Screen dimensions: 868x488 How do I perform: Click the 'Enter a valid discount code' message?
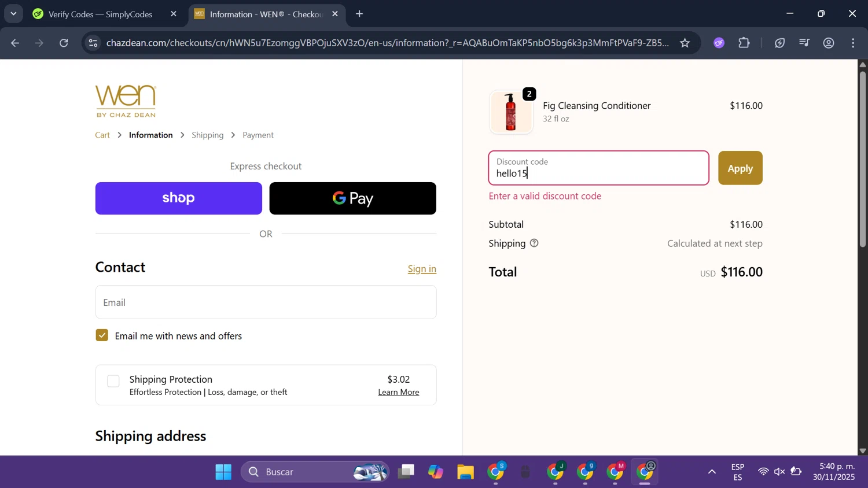pyautogui.click(x=545, y=196)
